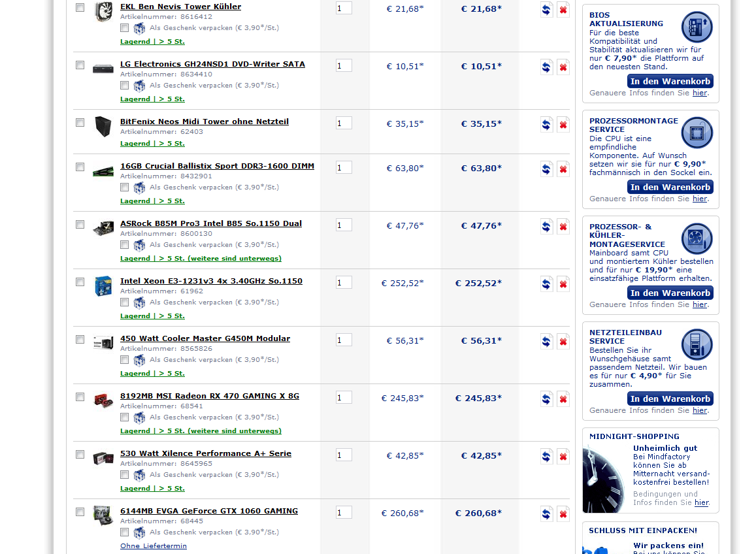The width and height of the screenshot is (756, 554).
Task: Open 8192MB MSI Radeon RX 470 product link
Action: 210,396
